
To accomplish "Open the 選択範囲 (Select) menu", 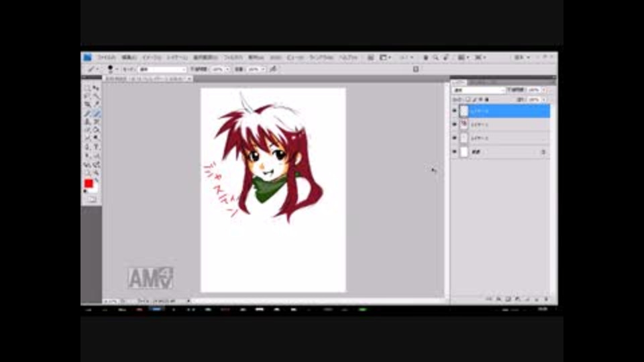I will point(205,58).
